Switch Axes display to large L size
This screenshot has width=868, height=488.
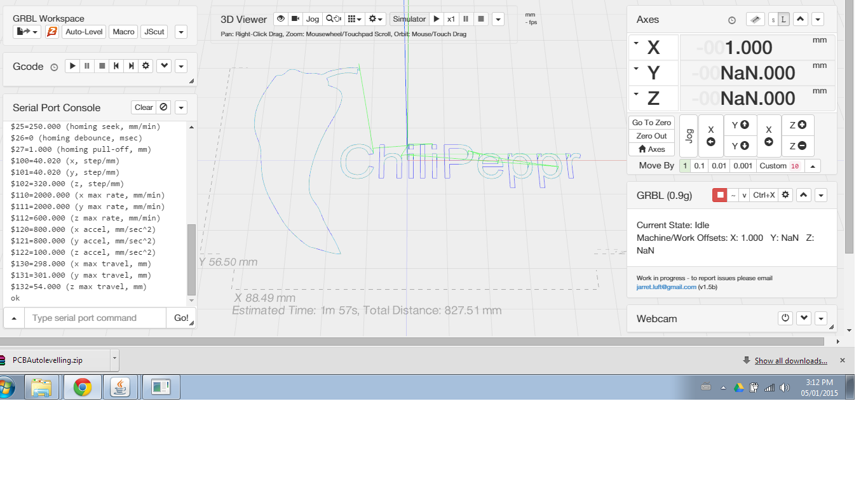click(783, 20)
